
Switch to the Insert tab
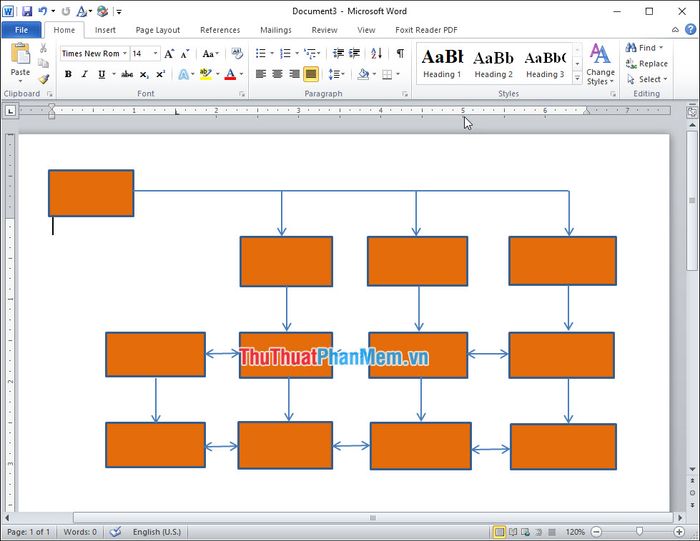(105, 30)
